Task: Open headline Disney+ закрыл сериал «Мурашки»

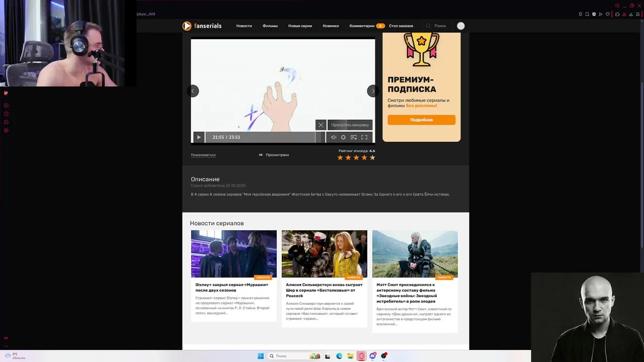Action: tap(232, 288)
